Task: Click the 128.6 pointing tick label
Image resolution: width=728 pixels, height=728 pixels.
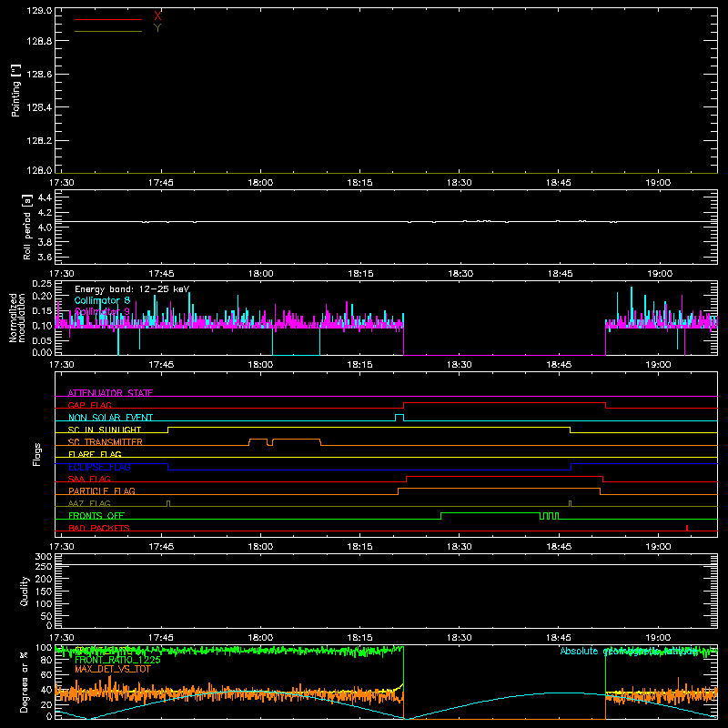Action: click(39, 75)
